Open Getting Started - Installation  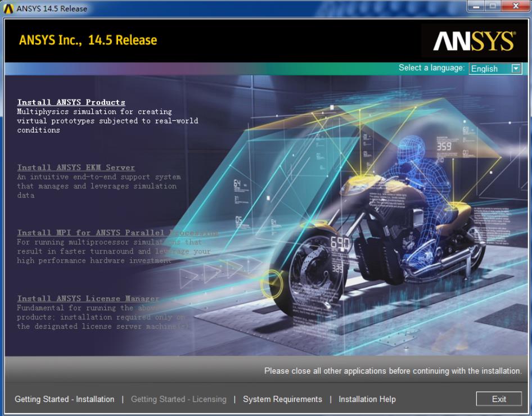pyautogui.click(x=64, y=399)
